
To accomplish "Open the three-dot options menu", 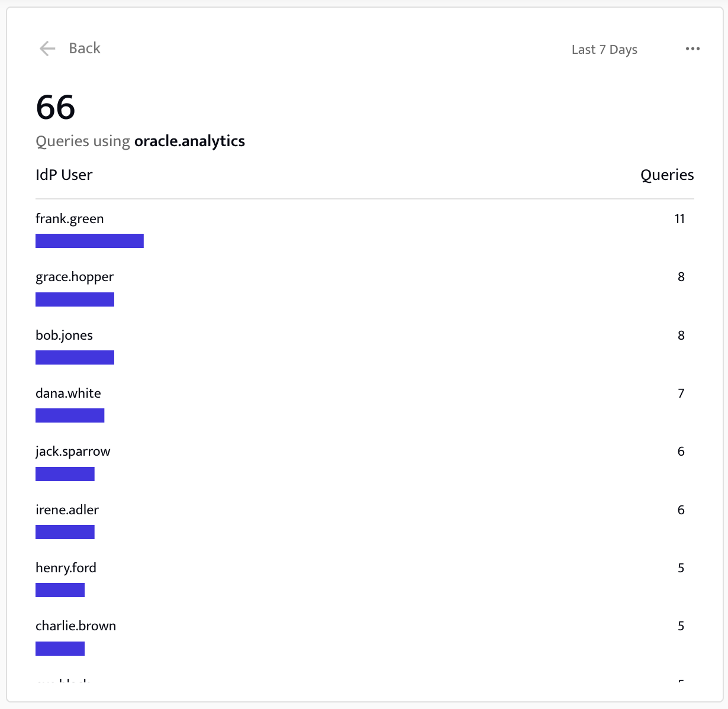I will (692, 49).
